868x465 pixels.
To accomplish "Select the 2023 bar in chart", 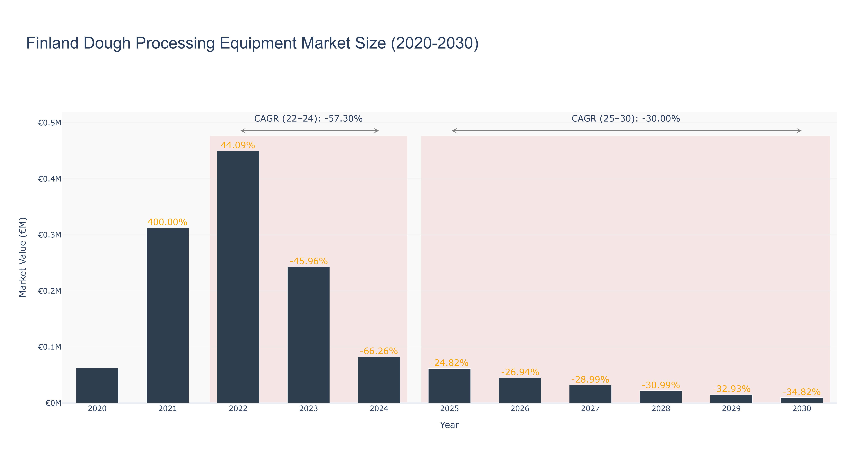I will point(308,335).
